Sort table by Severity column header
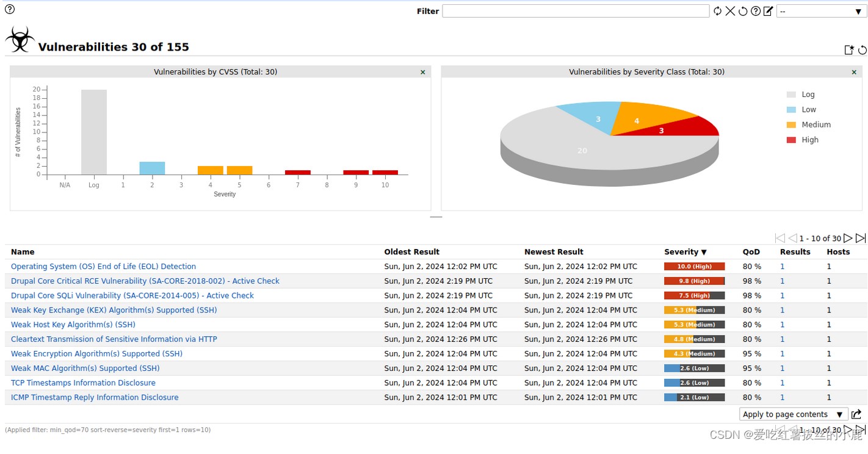Screen dimensions: 868x454 point(685,252)
